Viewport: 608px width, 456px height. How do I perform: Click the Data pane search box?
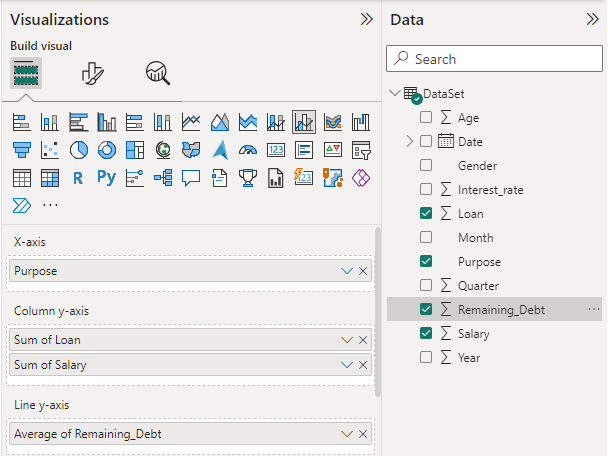click(x=500, y=59)
